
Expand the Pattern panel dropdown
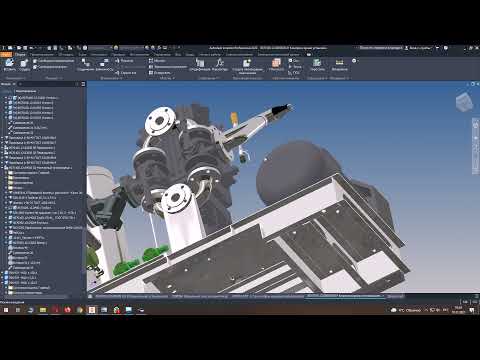pyautogui.click(x=167, y=78)
